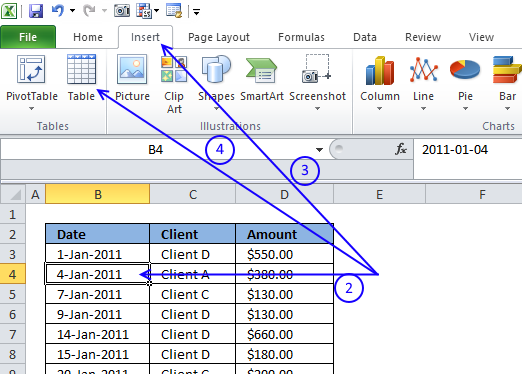Image resolution: width=522 pixels, height=374 pixels.
Task: Select the $660.00 amount cell
Action: pos(284,334)
